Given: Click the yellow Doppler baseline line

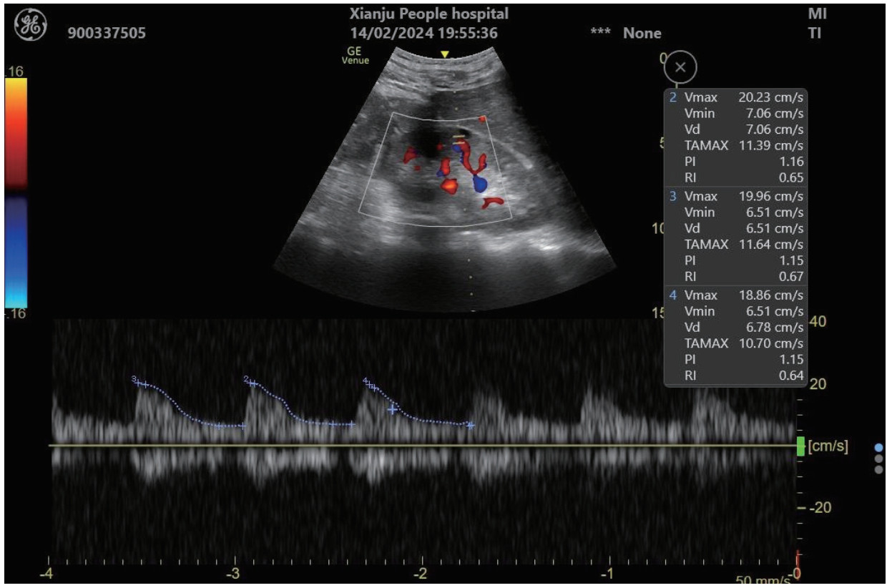Looking at the screenshot, I should 429,446.
